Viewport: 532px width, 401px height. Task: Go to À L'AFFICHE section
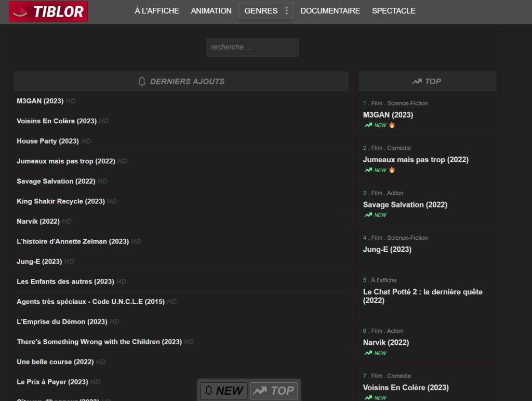tap(156, 11)
